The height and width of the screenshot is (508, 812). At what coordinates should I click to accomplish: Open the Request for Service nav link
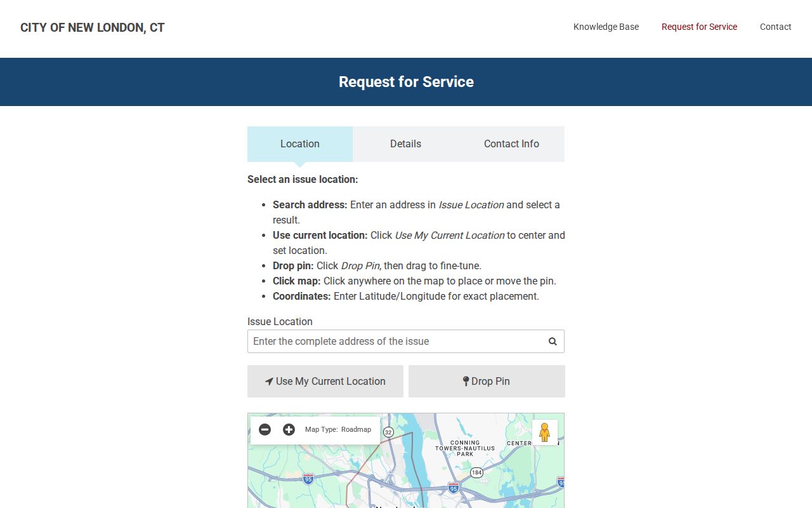click(x=699, y=27)
